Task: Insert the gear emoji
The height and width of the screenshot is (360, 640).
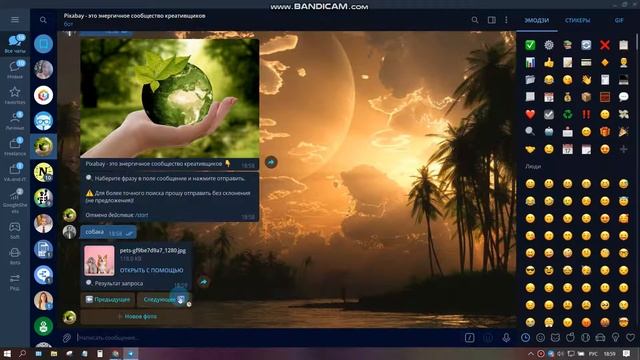Action: coord(549,45)
